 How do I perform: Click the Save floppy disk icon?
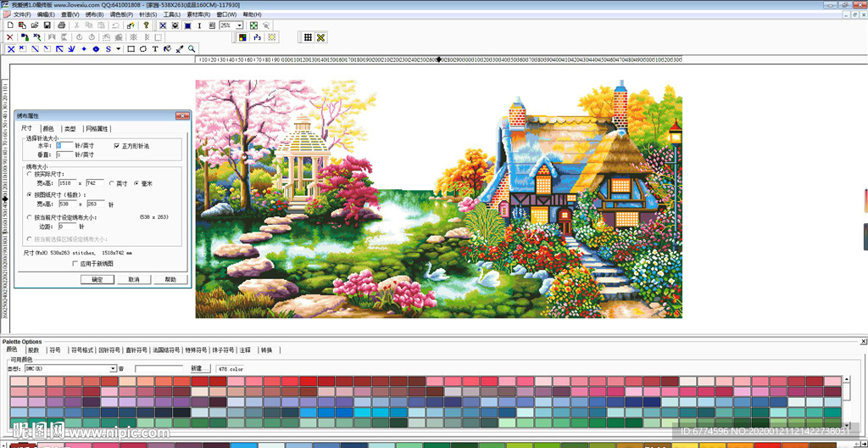[47, 25]
